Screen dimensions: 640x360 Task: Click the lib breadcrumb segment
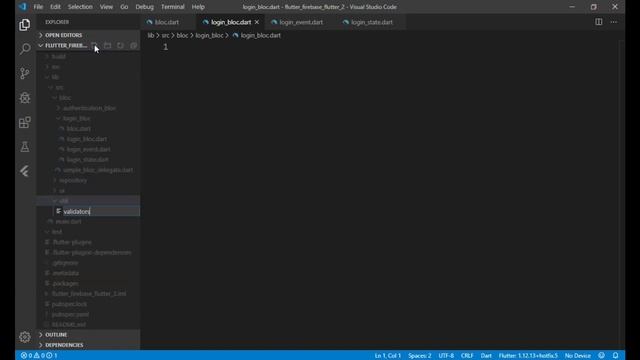tap(151, 36)
